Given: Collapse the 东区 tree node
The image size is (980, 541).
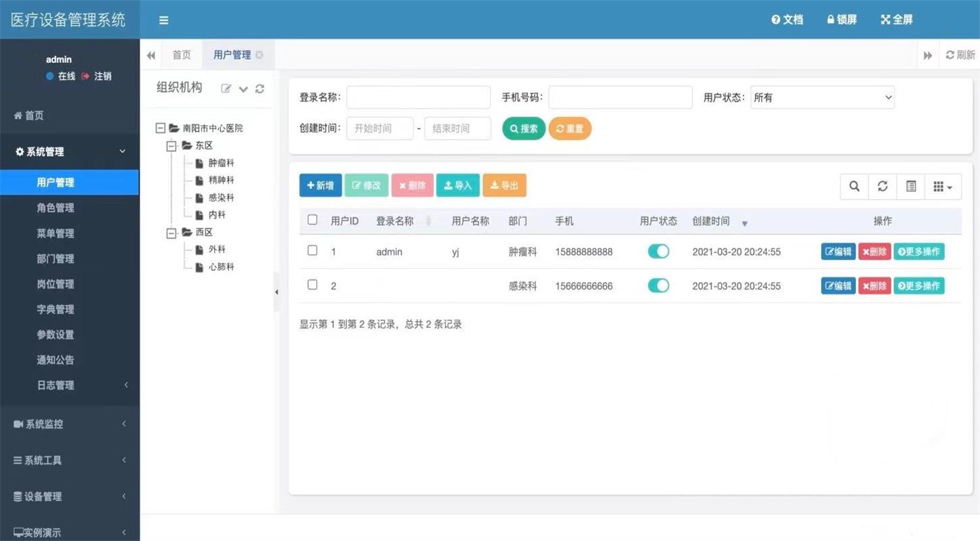Looking at the screenshot, I should 172,146.
